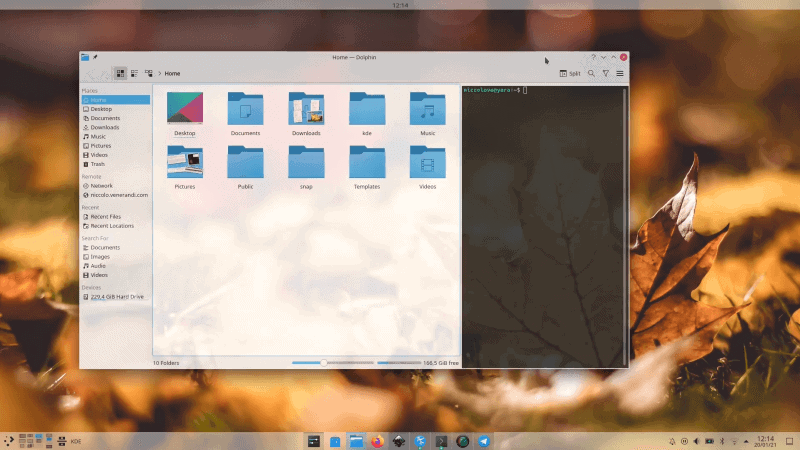
Task: Click the volume icon in system tray
Action: tap(697, 441)
